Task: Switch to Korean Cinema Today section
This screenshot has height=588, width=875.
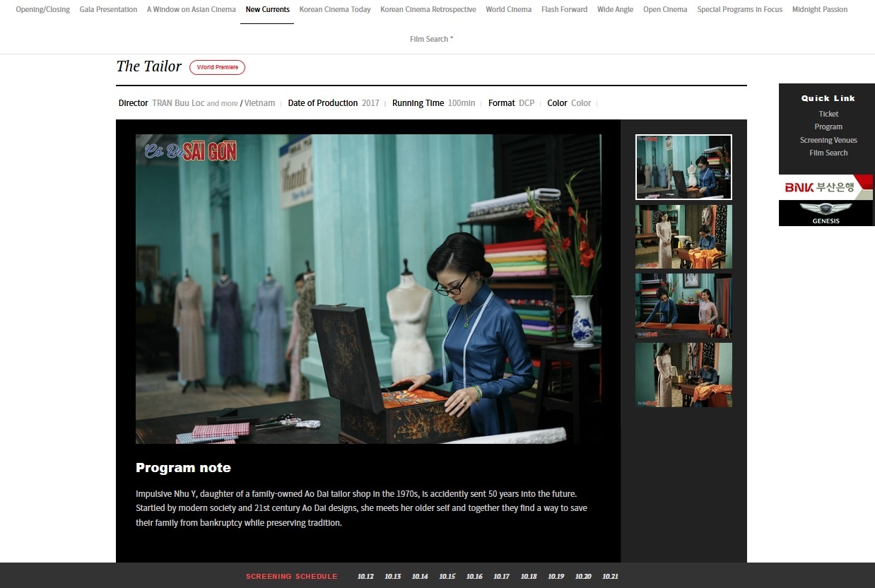Action: pos(334,10)
